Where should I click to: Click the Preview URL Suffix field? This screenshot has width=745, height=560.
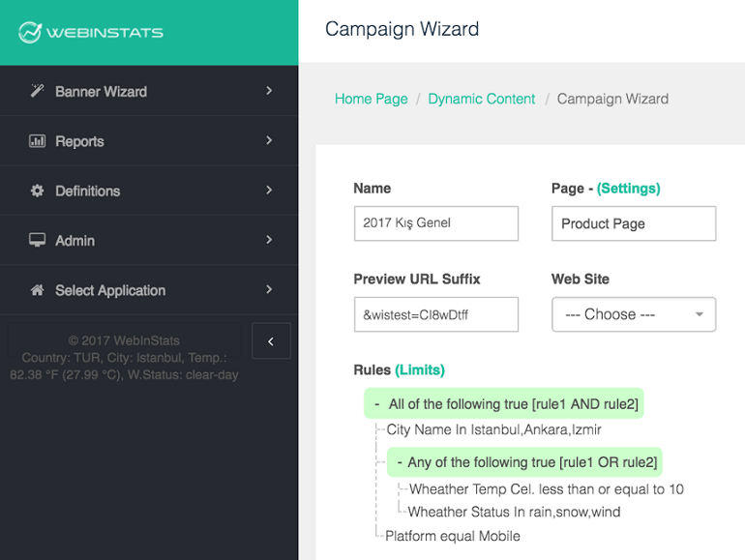tap(435, 314)
